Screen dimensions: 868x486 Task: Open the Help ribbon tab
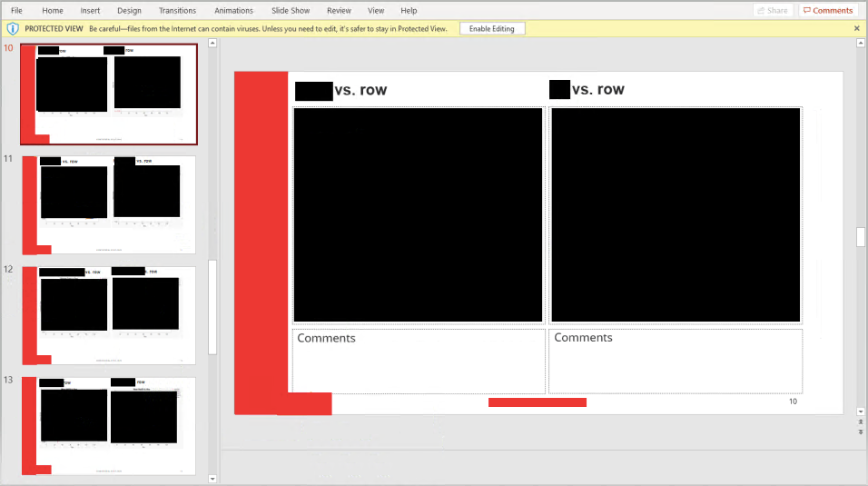409,11
